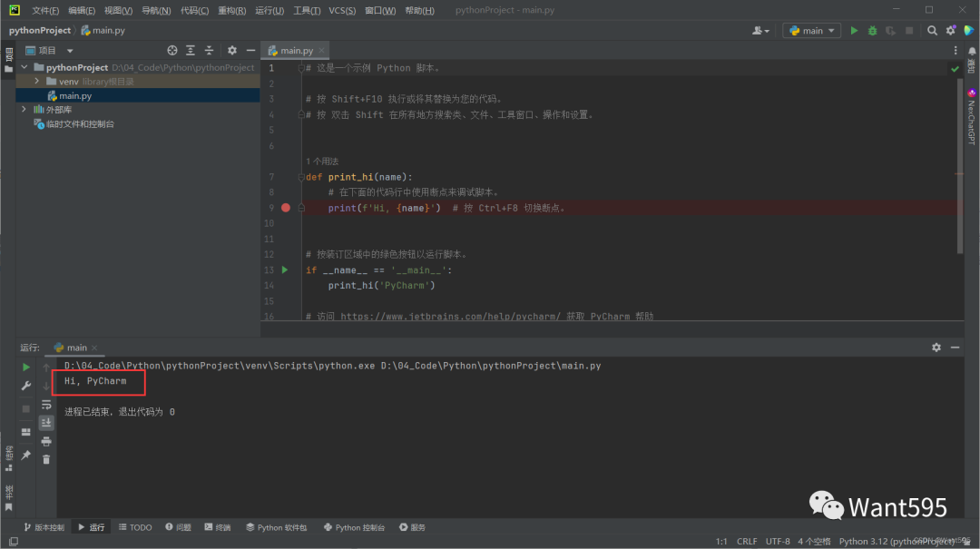Toggle scroll-to-end button in Run console

coord(46,423)
